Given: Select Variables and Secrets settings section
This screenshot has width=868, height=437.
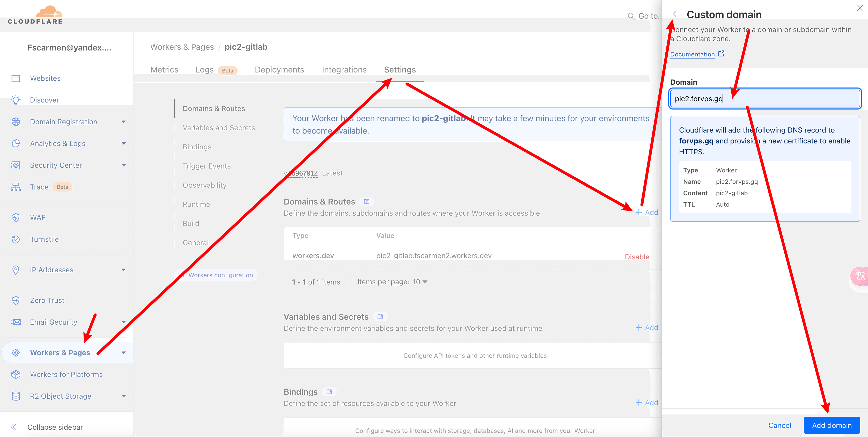Looking at the screenshot, I should (219, 128).
